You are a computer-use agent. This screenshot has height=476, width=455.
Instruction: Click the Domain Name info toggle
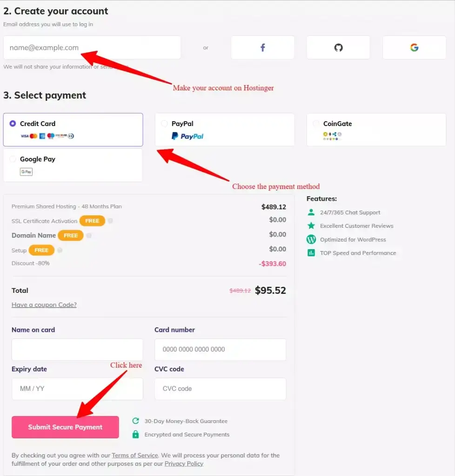(88, 236)
